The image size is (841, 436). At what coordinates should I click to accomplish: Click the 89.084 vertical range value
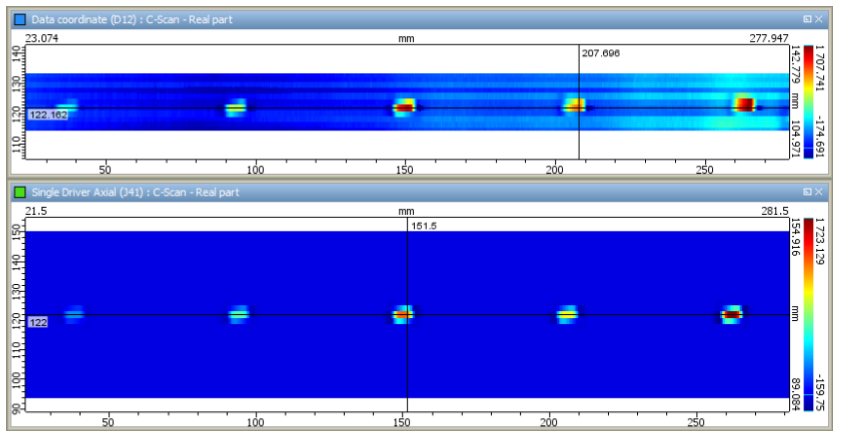[795, 394]
